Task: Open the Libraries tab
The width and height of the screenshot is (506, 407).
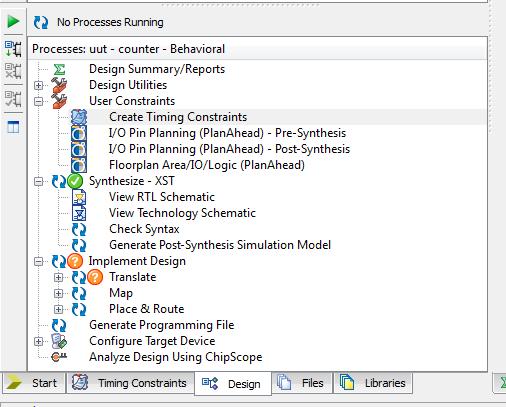Action: click(373, 383)
